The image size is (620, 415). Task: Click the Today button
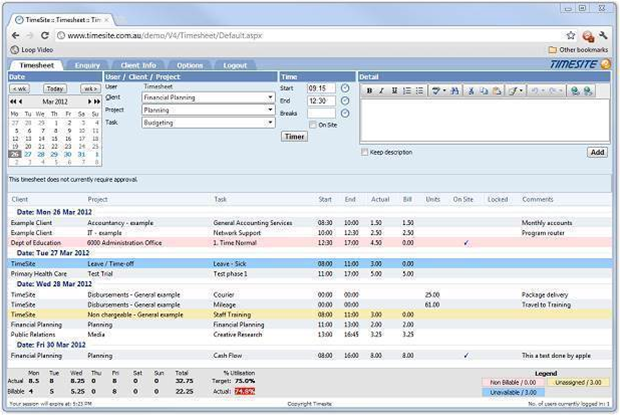(55, 89)
